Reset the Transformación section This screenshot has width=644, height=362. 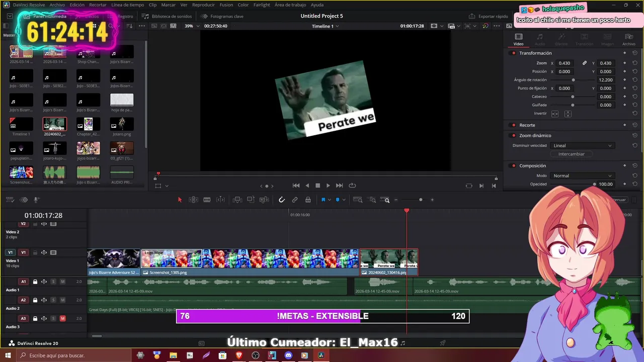click(635, 53)
